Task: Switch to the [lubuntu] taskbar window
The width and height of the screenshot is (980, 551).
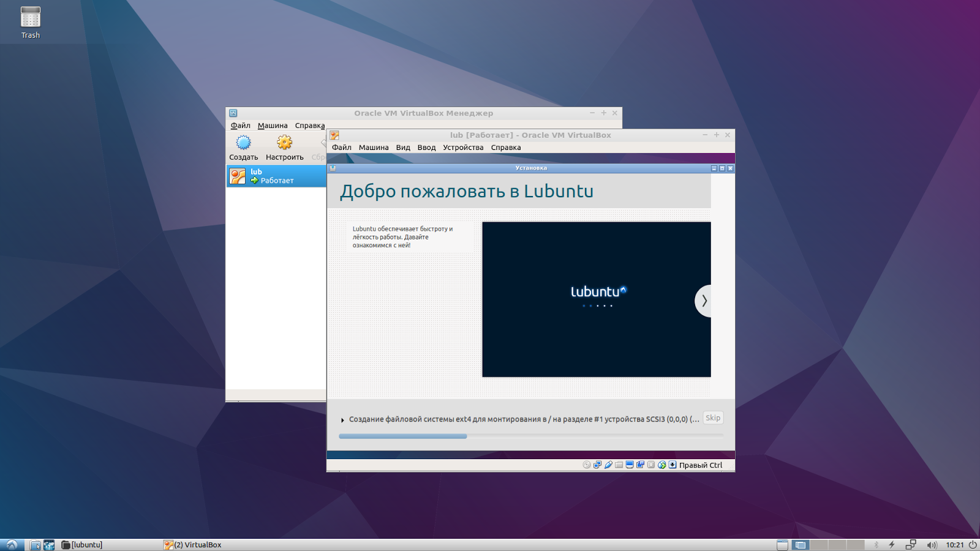Action: (x=82, y=545)
